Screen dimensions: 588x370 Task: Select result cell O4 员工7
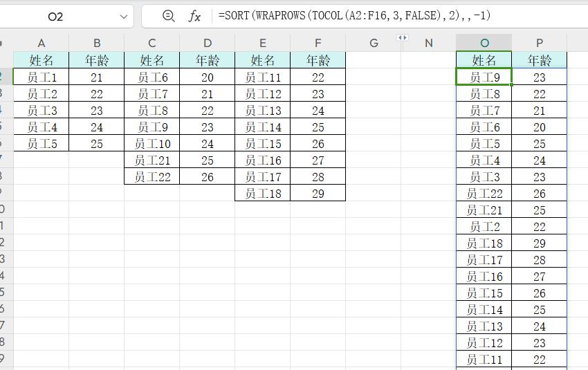484,110
